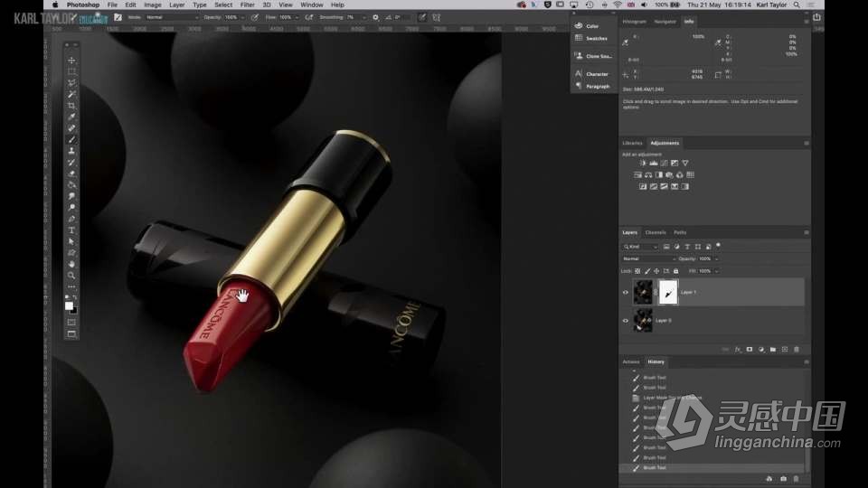Toggle symmetry paint options

tap(436, 17)
